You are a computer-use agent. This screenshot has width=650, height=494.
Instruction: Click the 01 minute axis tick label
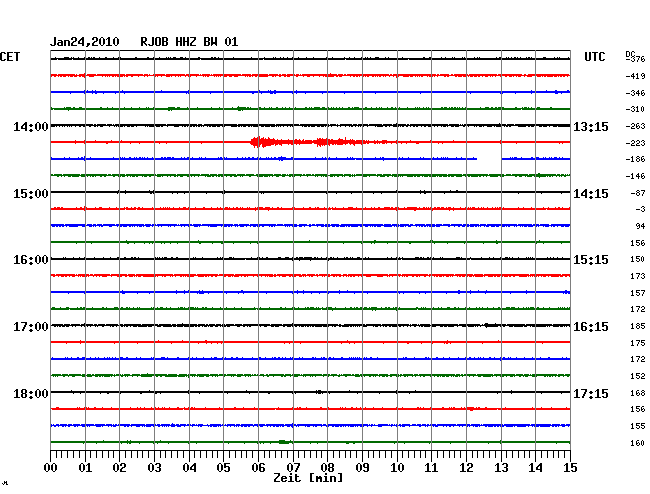[x=85, y=468]
